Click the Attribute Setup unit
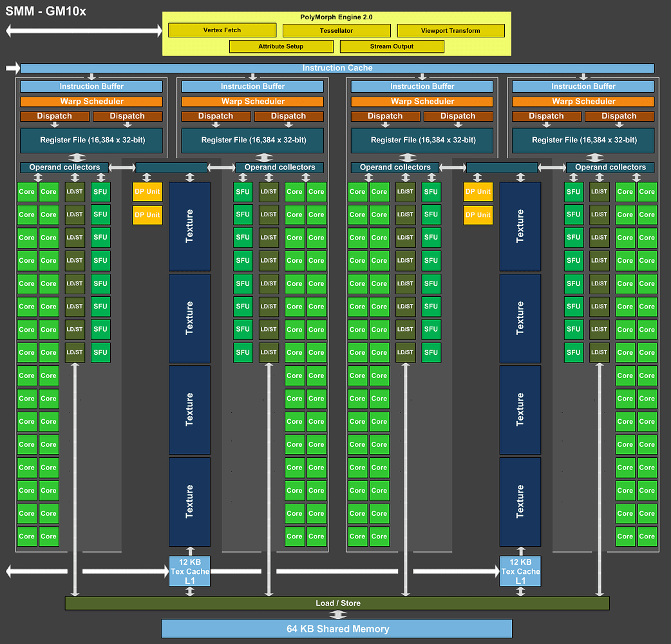The image size is (671, 644). point(281,46)
